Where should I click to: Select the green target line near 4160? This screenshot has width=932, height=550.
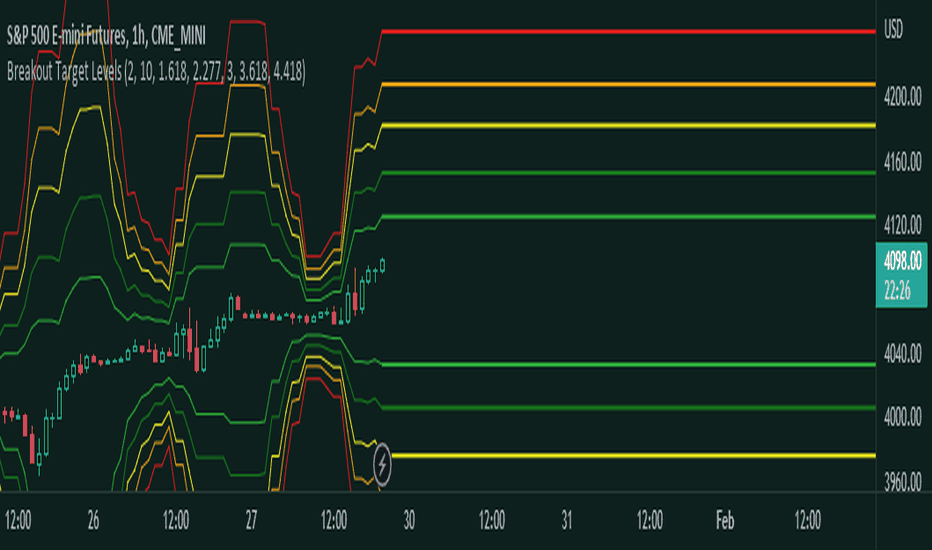coord(629,173)
